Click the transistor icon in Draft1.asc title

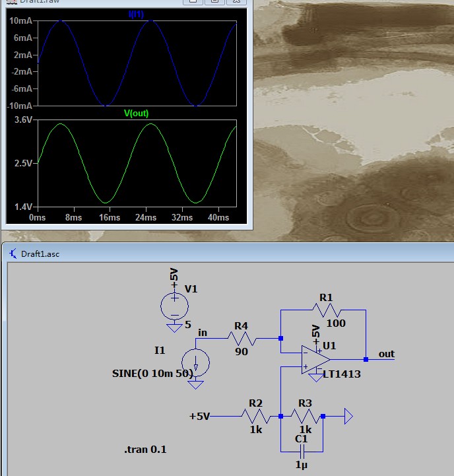click(13, 253)
